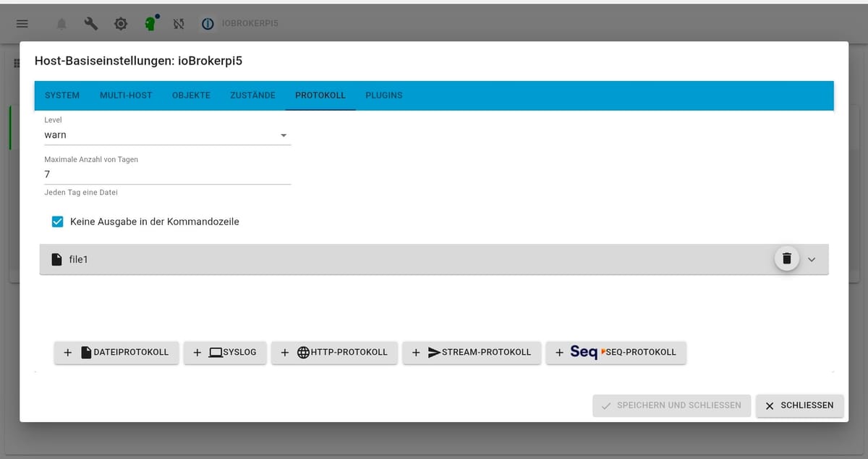Add a DATEIPROTOKOLL entry
The width and height of the screenshot is (868, 459).
(x=116, y=353)
